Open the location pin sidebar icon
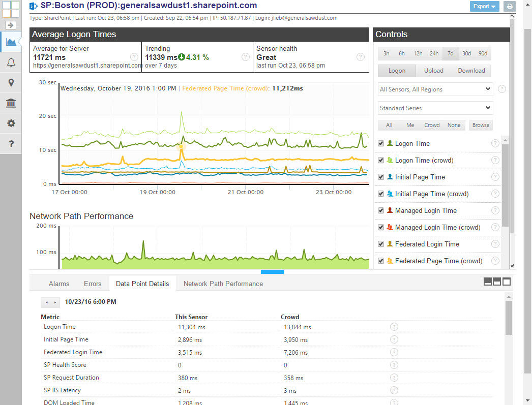The height and width of the screenshot is (405, 532). 11,83
